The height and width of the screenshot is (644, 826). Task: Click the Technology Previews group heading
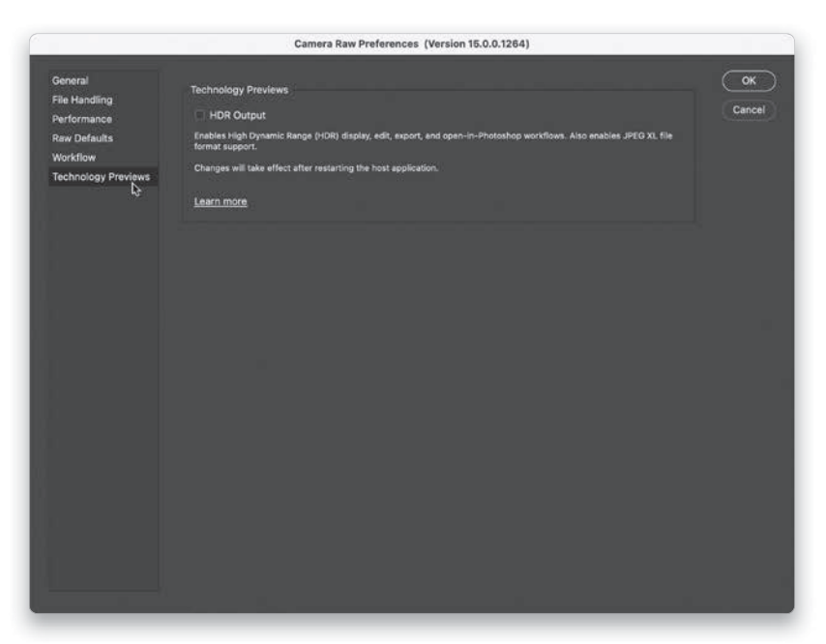(x=238, y=90)
